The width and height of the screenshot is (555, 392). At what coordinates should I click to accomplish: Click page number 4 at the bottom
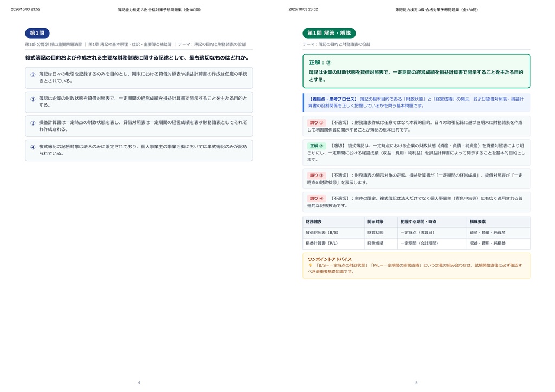[x=139, y=382]
